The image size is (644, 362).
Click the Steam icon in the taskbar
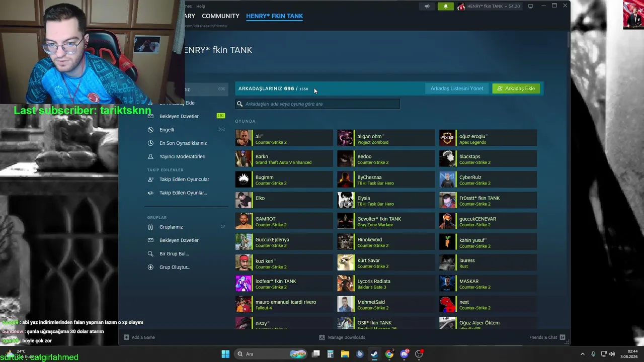(x=374, y=354)
